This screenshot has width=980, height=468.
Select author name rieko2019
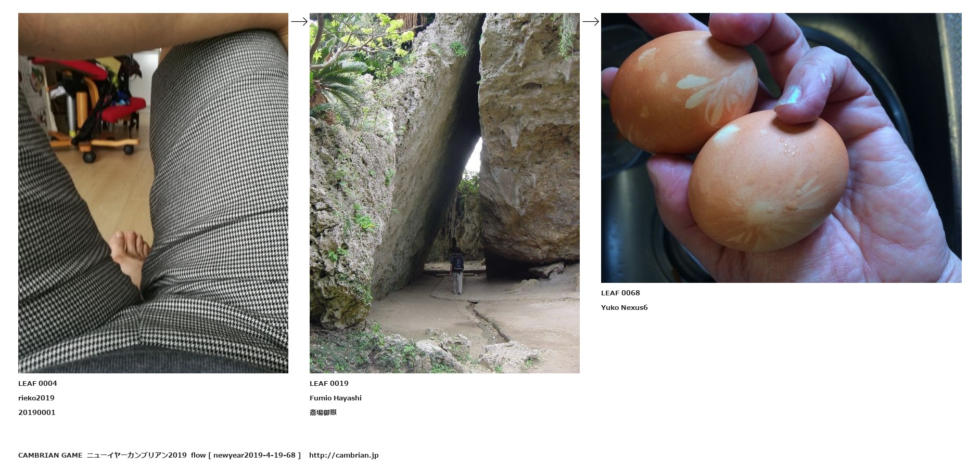(36, 398)
